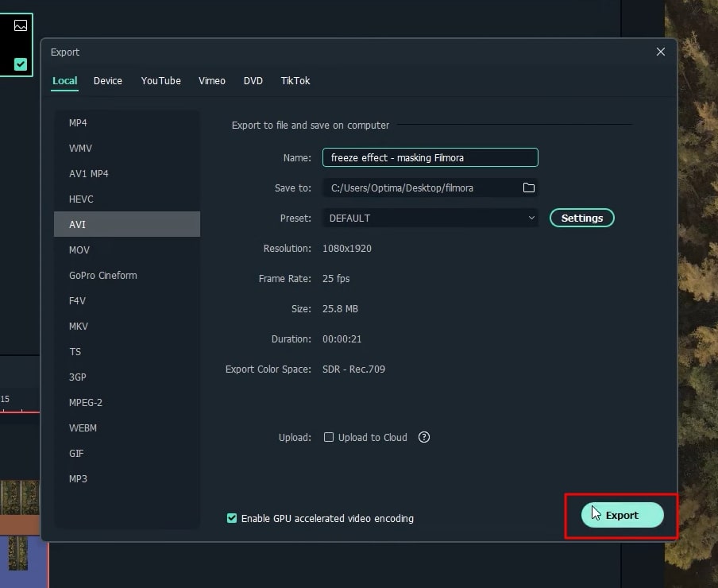718x588 pixels.
Task: Enable Upload to Cloud checkbox
Action: coord(329,437)
